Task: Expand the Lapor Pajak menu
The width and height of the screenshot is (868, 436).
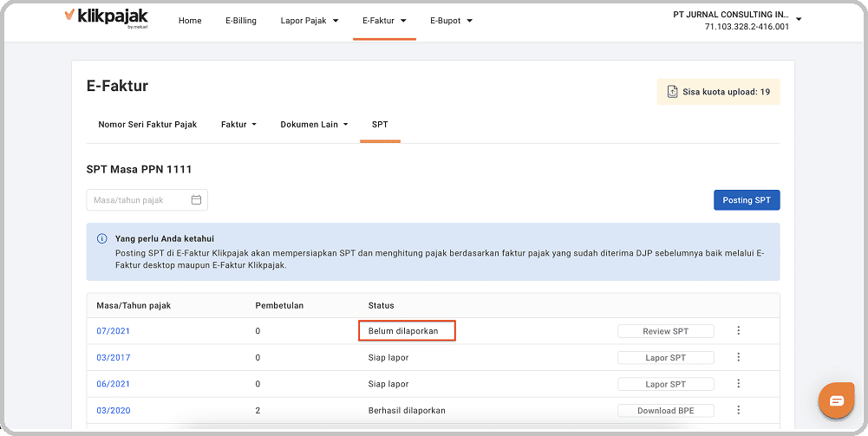Action: pos(310,21)
